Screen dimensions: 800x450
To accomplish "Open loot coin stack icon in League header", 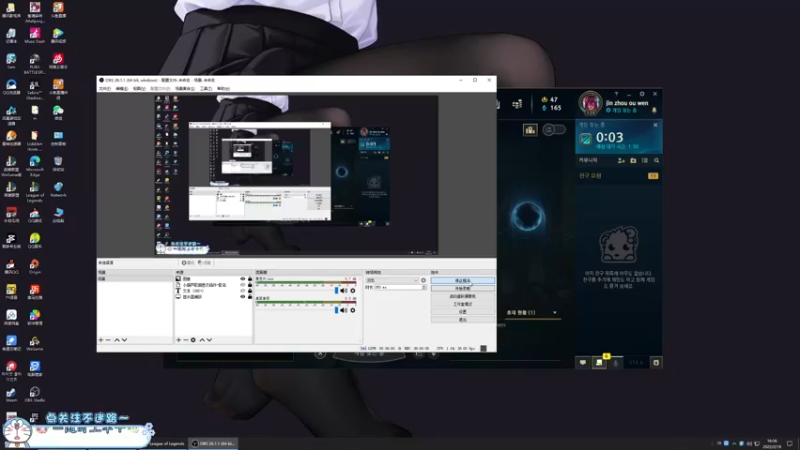I will [x=517, y=104].
